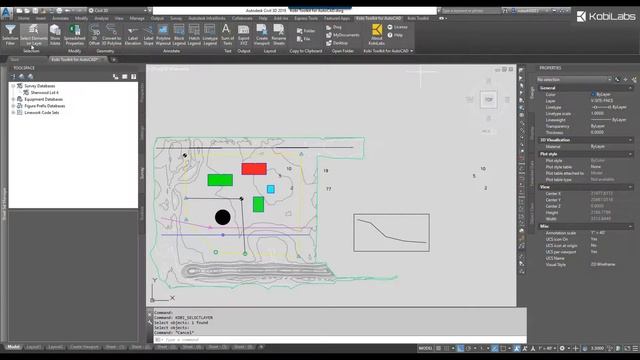This screenshot has width=640, height=360.
Task: Toggle the grid display status bar button
Action: pyautogui.click(x=439, y=348)
